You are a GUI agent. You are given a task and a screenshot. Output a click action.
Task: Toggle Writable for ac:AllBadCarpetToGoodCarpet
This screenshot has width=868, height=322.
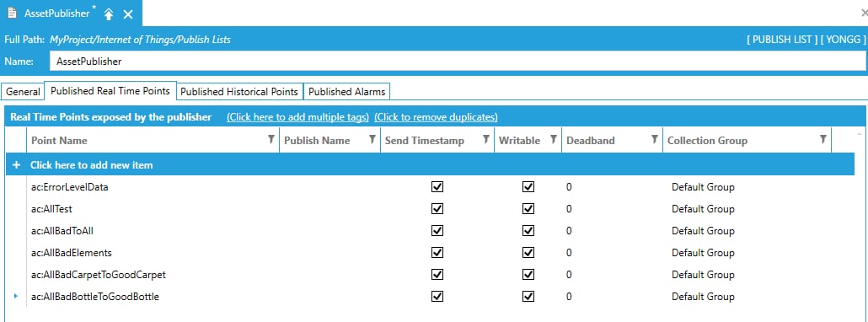[x=528, y=275]
